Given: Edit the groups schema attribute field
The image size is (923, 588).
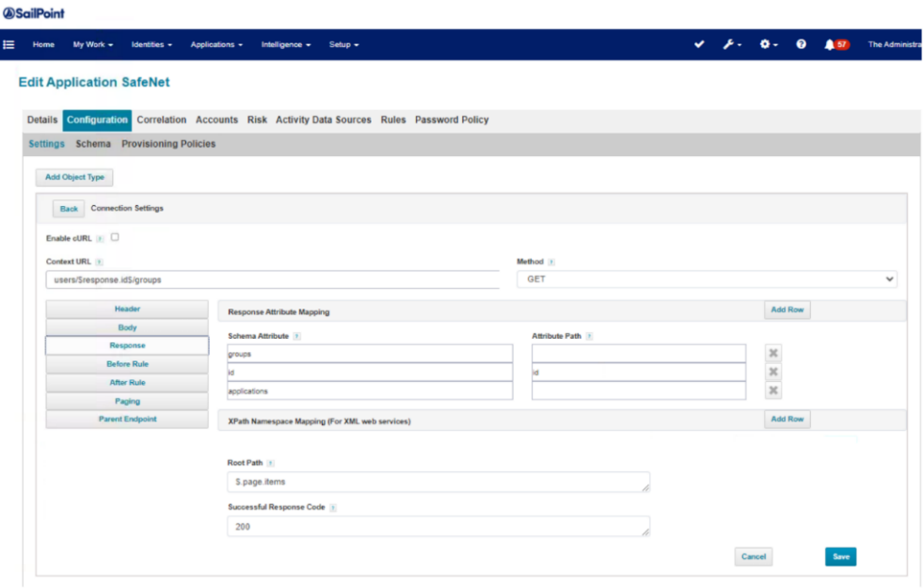Looking at the screenshot, I should (370, 354).
